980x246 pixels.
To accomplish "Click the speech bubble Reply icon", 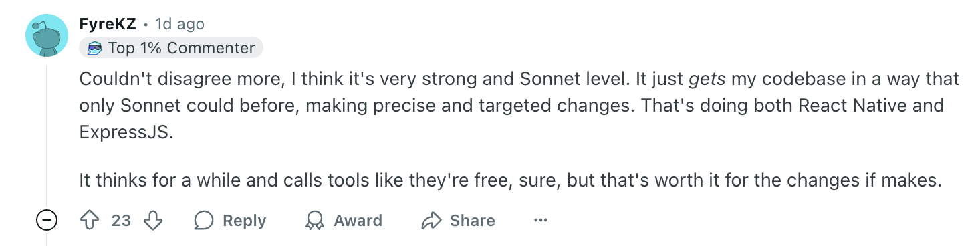I will (x=204, y=221).
